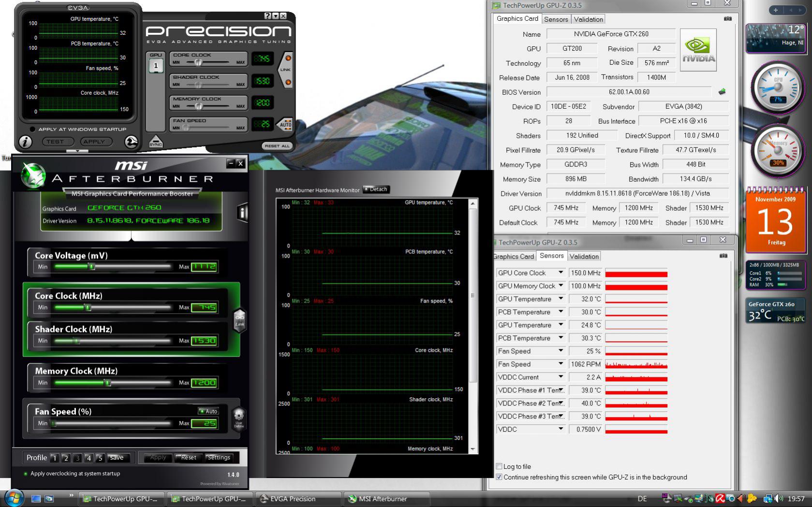Viewport: 812px width, 507px height.
Task: Show MSI Afterburner graphics card info icon
Action: coord(242,213)
